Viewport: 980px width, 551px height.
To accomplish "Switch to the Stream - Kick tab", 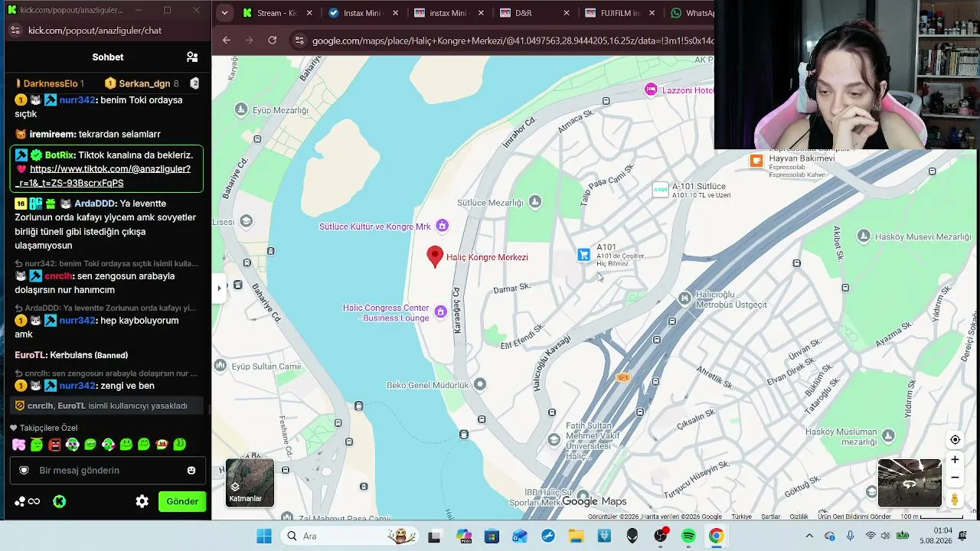I will 279,13.
